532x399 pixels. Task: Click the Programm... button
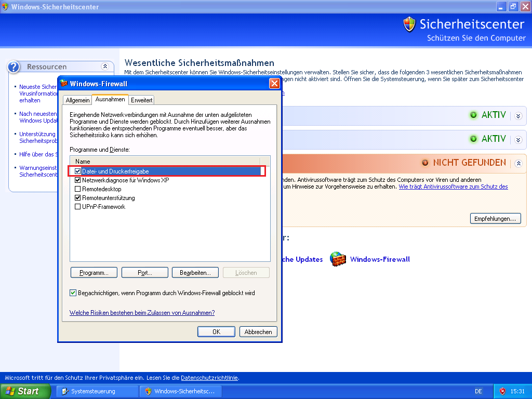[x=94, y=273]
